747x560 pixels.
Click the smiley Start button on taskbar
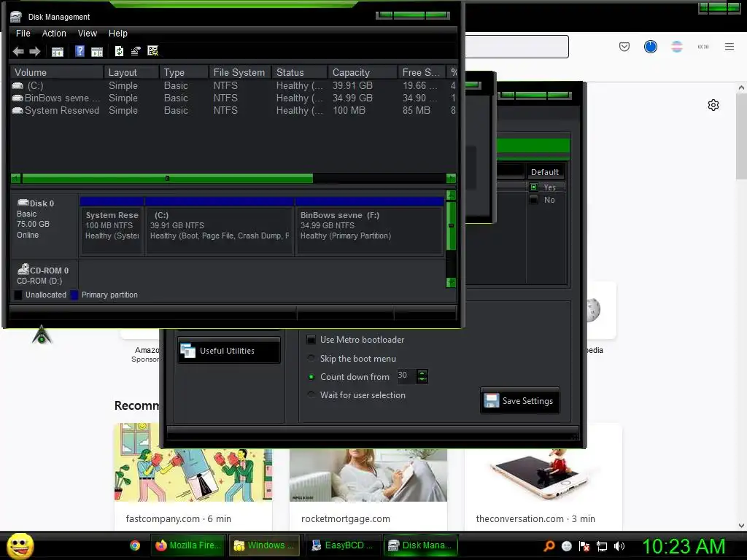pyautogui.click(x=20, y=545)
